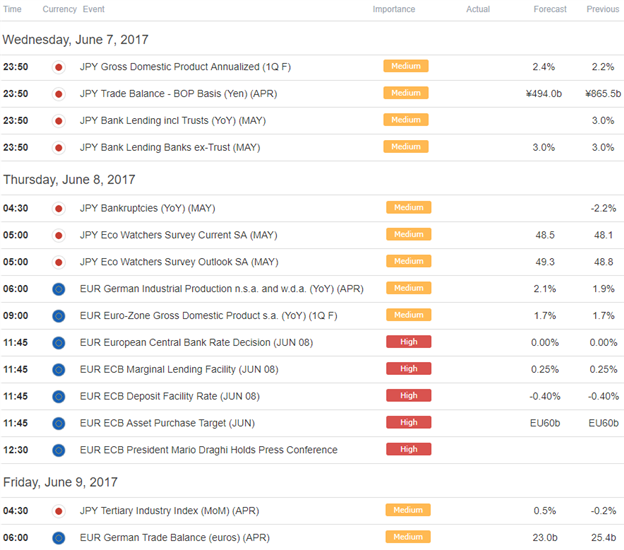Viewport: 624px width, 550px height.
Task: Click the Actual column header
Action: click(x=478, y=9)
